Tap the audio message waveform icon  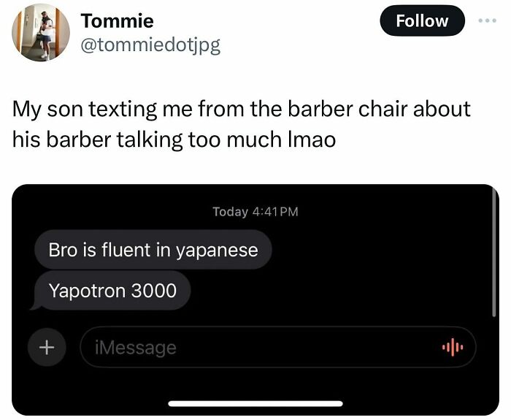(x=453, y=347)
